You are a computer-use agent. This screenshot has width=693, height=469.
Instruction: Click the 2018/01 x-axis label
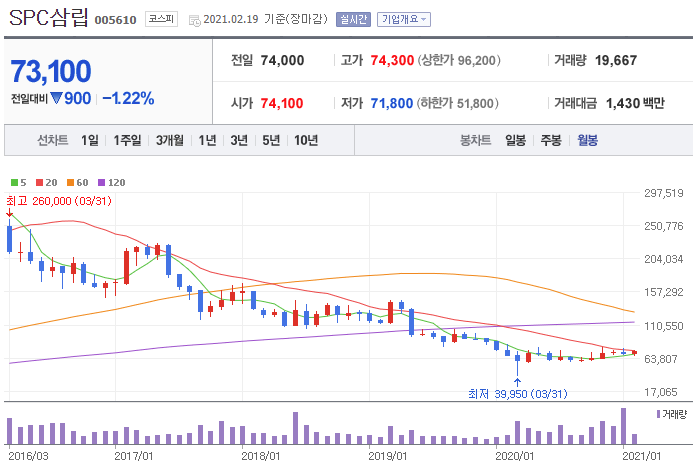point(261,456)
